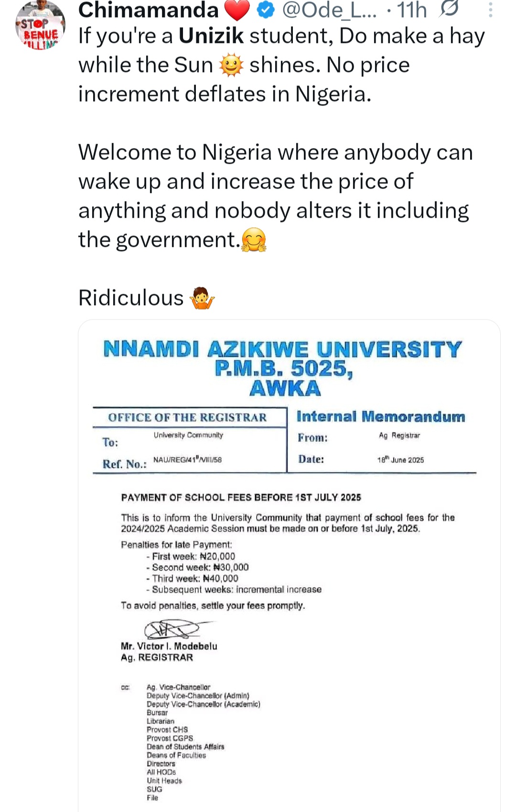Tap the 11h post timestamp
This screenshot has width=516, height=812.
(x=412, y=10)
